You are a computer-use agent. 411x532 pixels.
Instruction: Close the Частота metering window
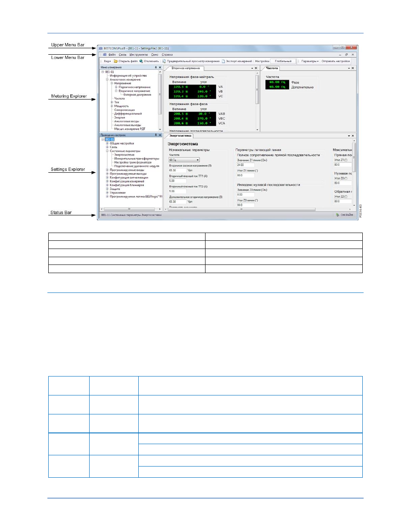(x=353, y=68)
